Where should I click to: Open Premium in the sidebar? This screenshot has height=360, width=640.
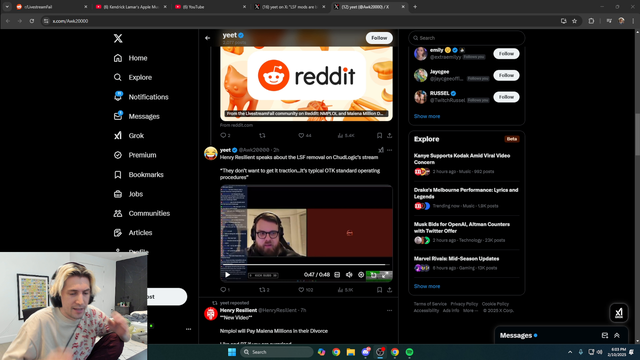point(135,155)
